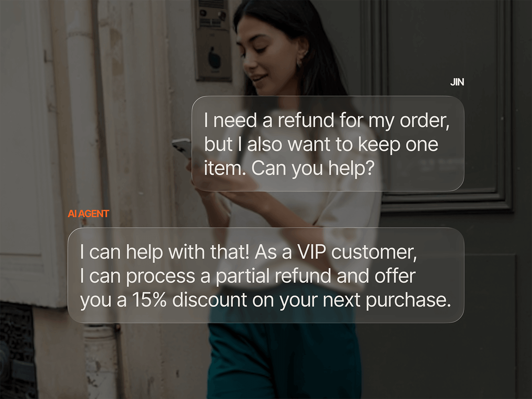
Task: Click the JIN sender name label
Action: pos(457,82)
